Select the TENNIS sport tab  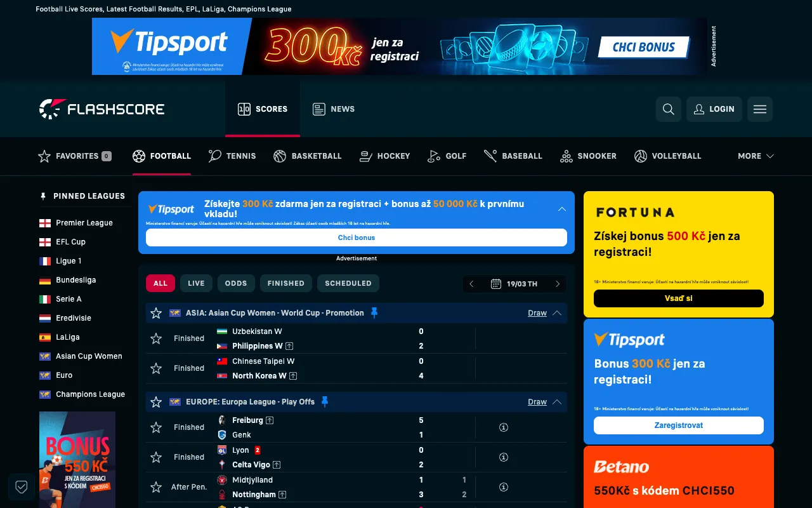click(x=232, y=156)
